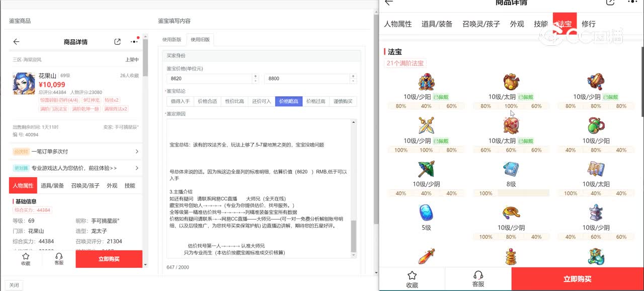This screenshot has width=644, height=291.
Task: Click the back arrow in left product panel
Action: click(16, 42)
